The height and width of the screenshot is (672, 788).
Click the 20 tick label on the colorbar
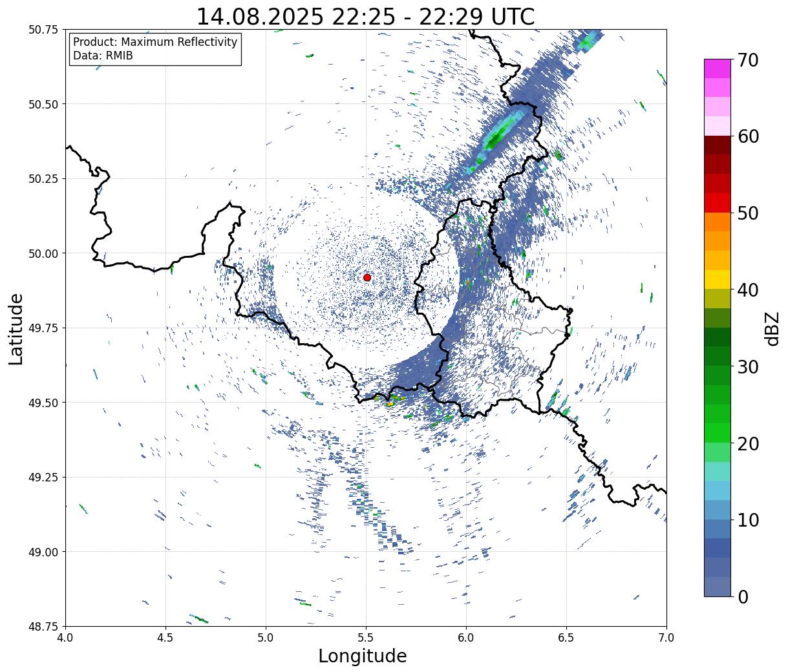747,444
